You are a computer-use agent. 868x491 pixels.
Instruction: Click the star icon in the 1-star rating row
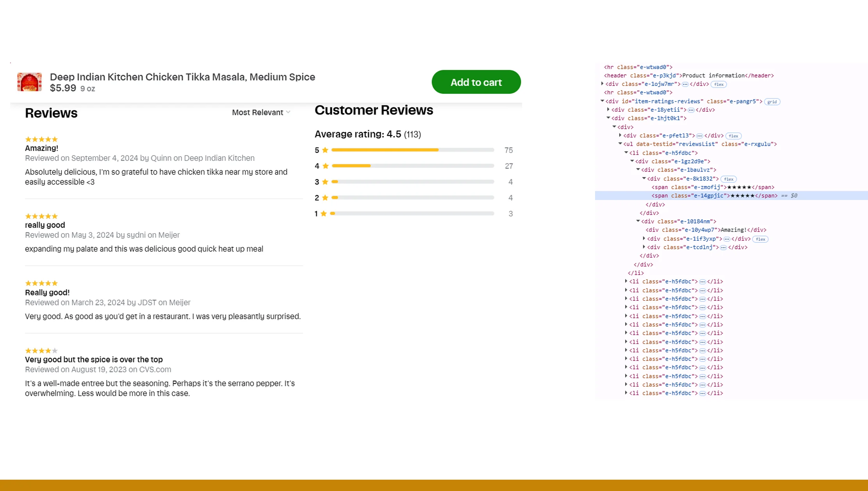pyautogui.click(x=323, y=213)
